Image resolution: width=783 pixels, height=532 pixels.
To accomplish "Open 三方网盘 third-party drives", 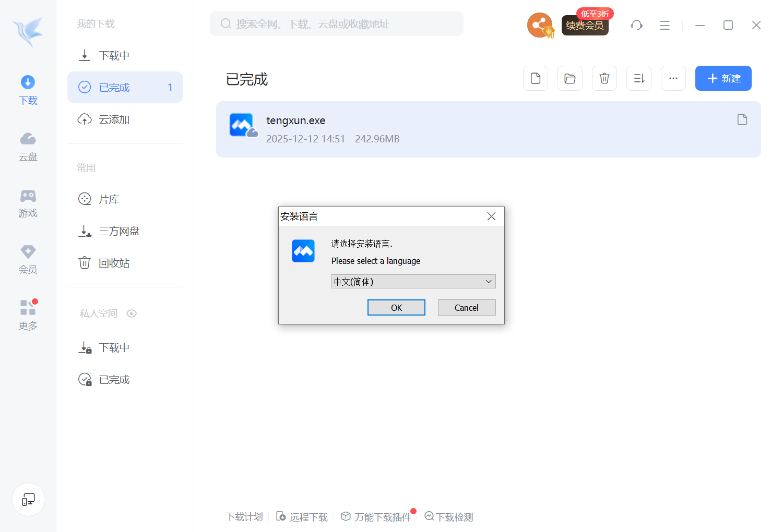I will tap(125, 231).
